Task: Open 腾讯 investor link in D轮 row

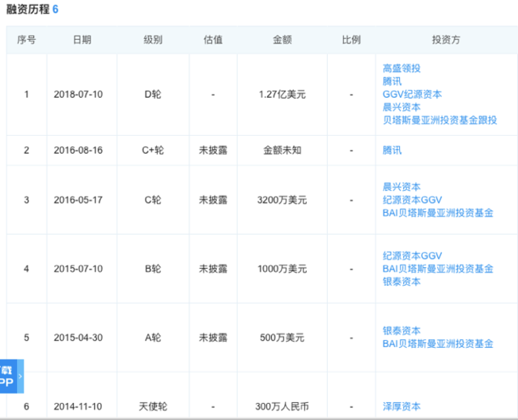Action: (392, 81)
